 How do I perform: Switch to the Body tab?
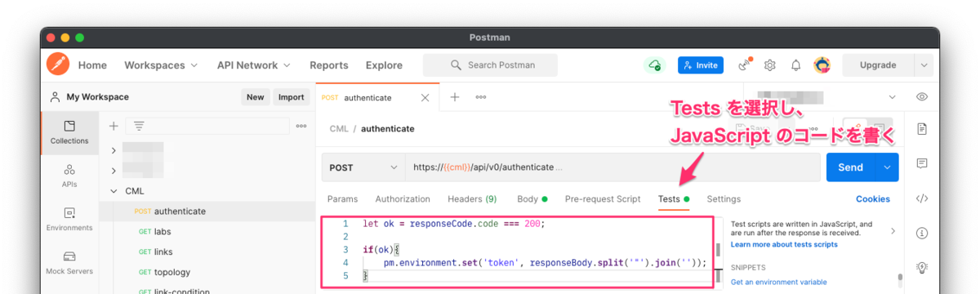tap(532, 199)
